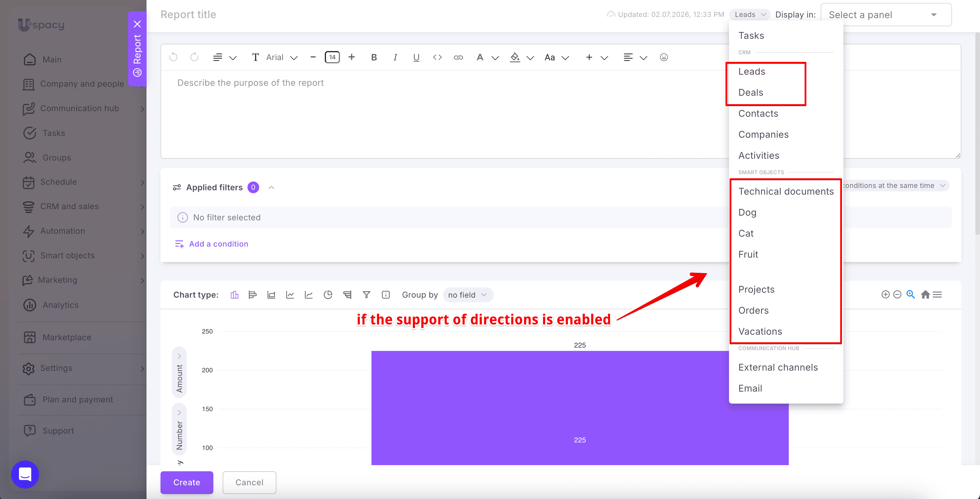Open the Group by no field dropdown
980x499 pixels.
click(468, 295)
